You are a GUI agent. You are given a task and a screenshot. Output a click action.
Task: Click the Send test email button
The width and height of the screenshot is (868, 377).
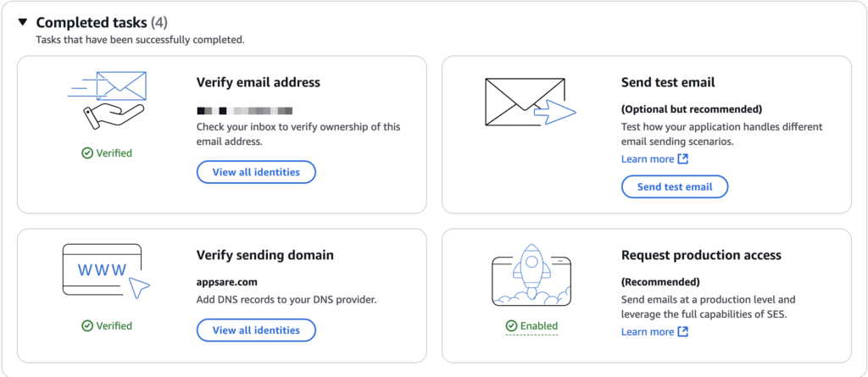[x=675, y=186]
